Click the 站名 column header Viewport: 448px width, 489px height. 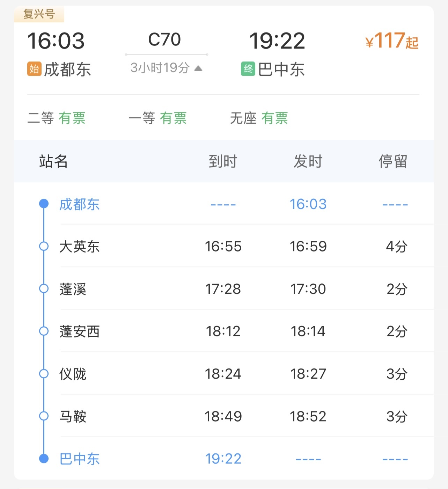pyautogui.click(x=53, y=161)
